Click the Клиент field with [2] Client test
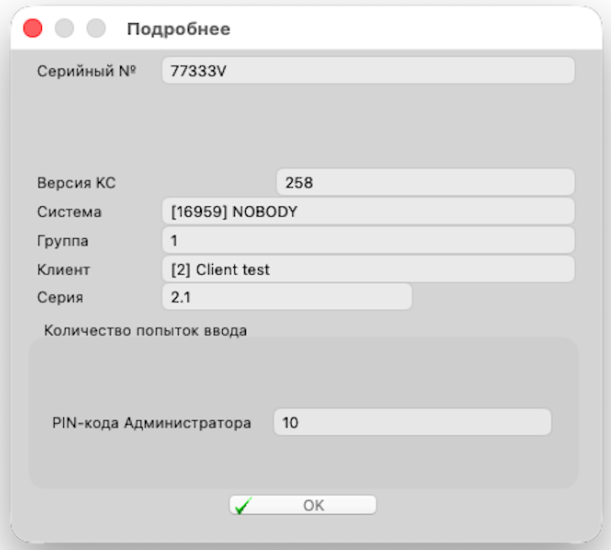This screenshot has height=550, width=611. pos(368,269)
